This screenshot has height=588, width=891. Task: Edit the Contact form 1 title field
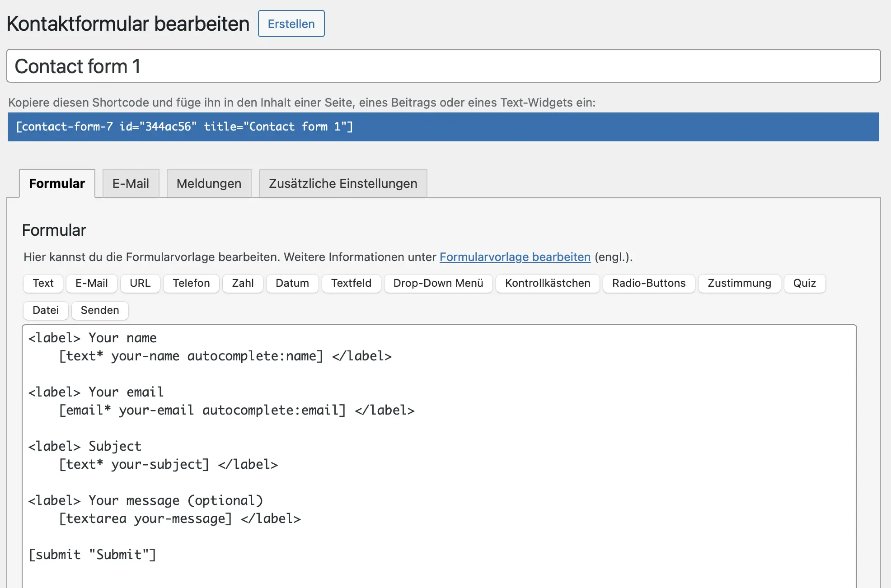[443, 66]
